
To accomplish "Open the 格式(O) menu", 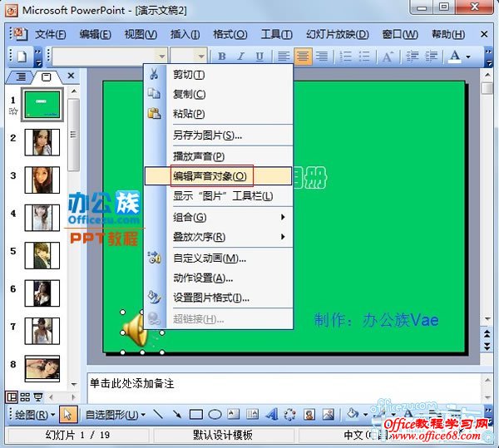I will coord(230,34).
